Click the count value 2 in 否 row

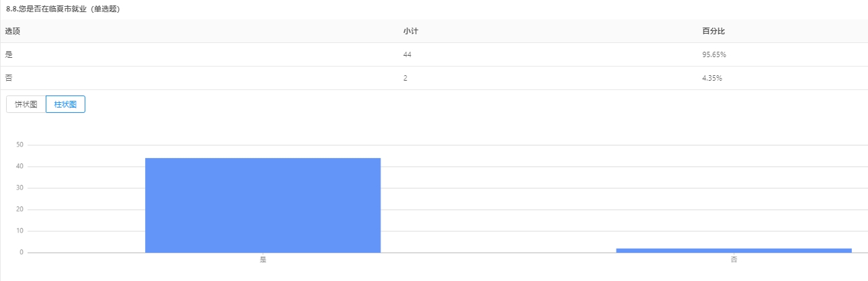(405, 78)
